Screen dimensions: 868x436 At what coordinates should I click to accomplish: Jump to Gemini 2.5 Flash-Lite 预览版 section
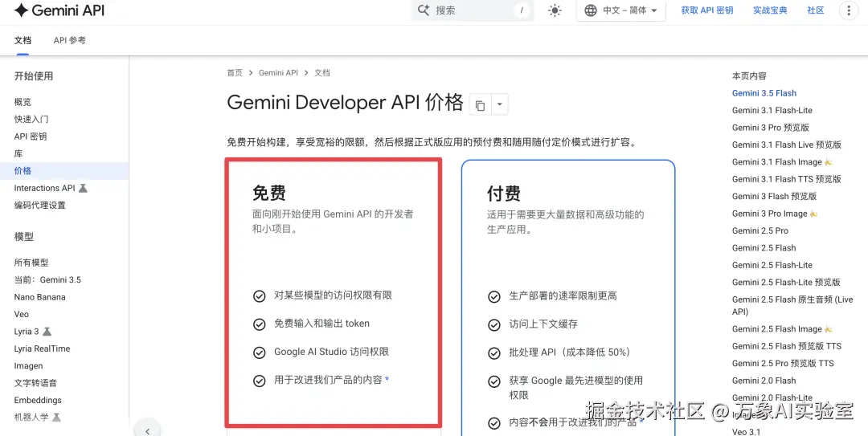coord(786,282)
